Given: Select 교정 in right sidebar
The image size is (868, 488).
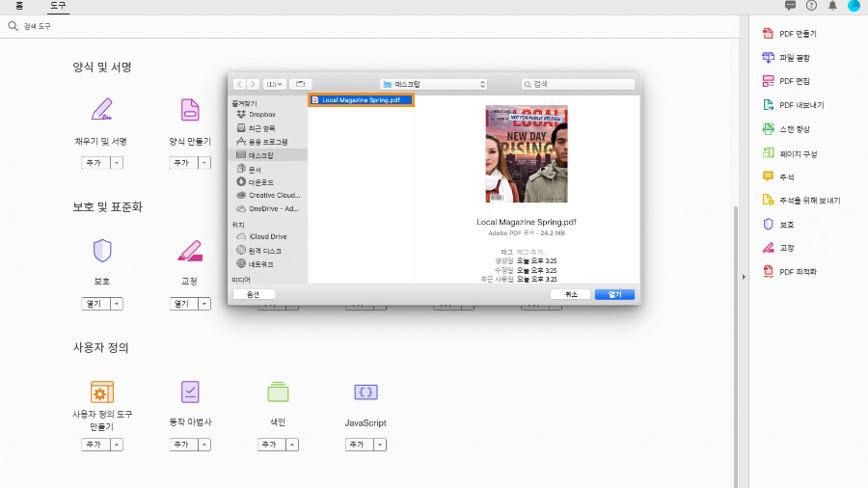Looking at the screenshot, I should (778, 248).
